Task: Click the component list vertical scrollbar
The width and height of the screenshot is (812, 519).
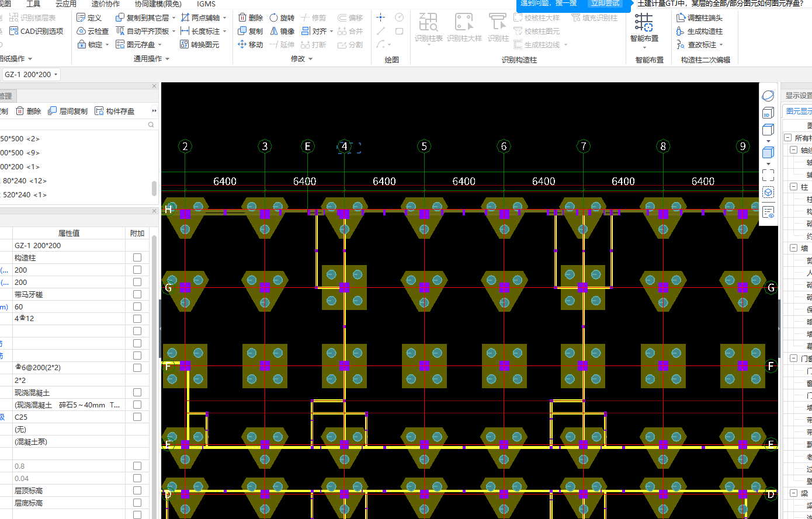Action: (154, 188)
